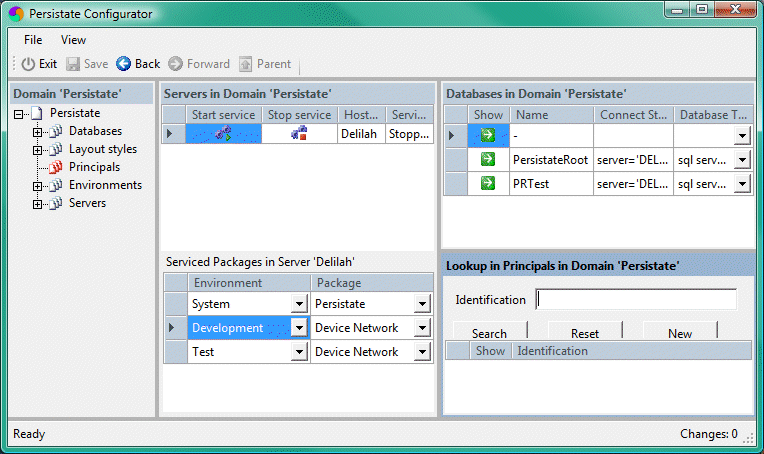This screenshot has height=454, width=764.
Task: Click the Start service icon for Delilah
Action: pos(224,134)
